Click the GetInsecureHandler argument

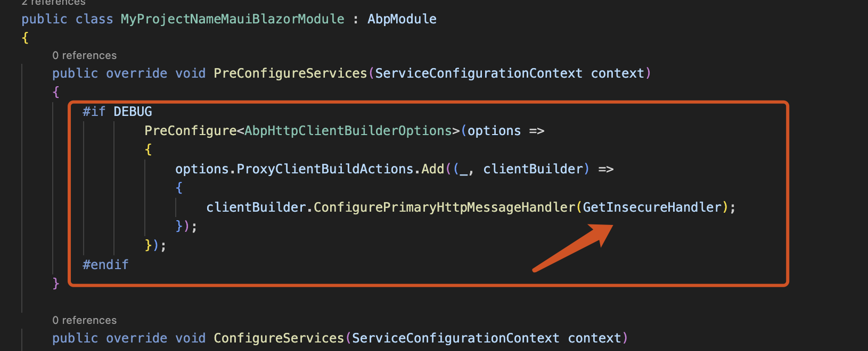tap(652, 207)
